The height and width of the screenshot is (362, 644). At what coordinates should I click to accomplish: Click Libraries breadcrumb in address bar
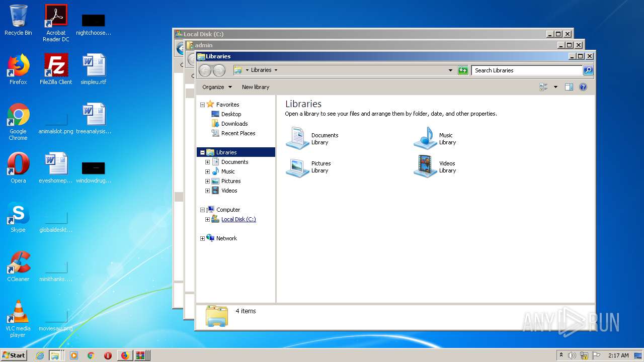(261, 70)
